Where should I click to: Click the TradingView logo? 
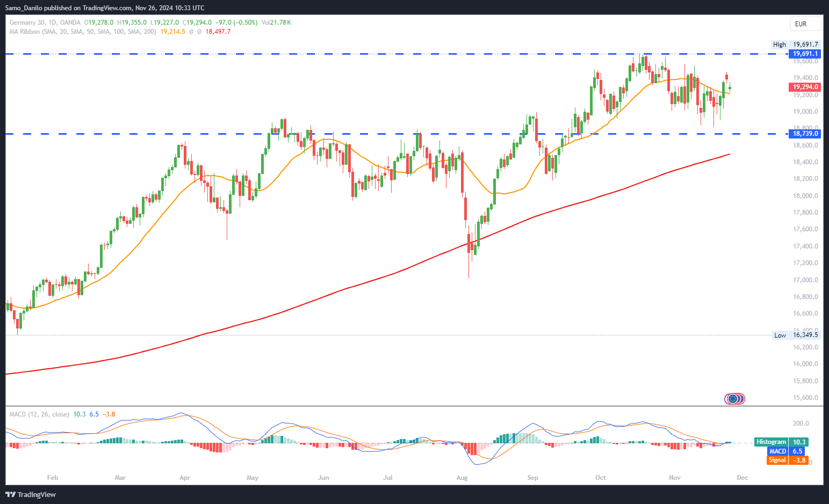pos(31,494)
